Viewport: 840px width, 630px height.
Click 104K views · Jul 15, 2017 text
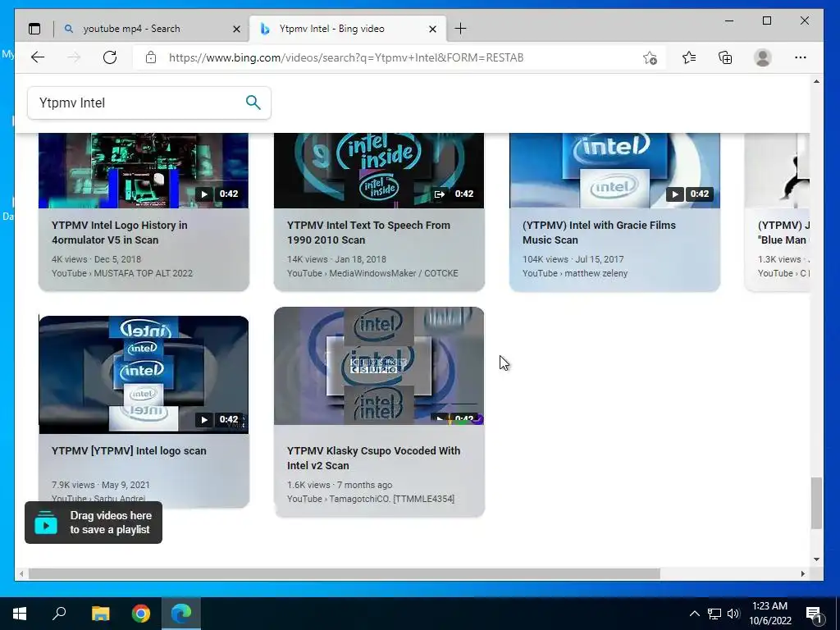[573, 259]
